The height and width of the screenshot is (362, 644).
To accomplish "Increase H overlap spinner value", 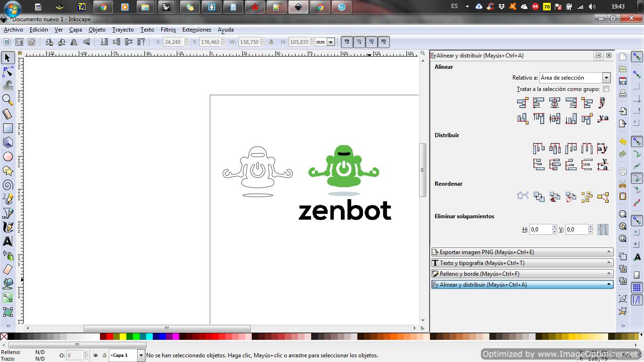I will click(x=555, y=227).
